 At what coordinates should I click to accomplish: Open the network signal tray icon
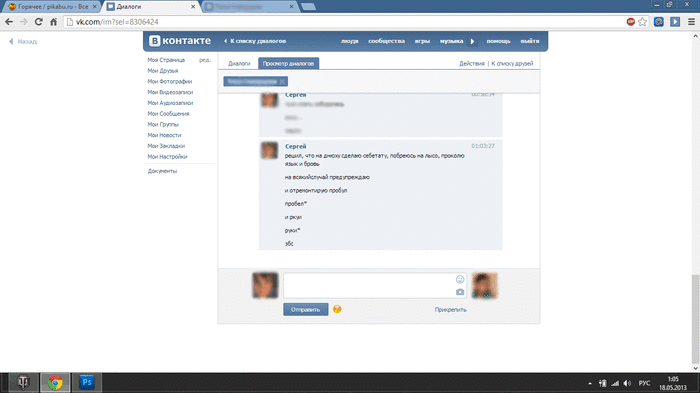(615, 383)
